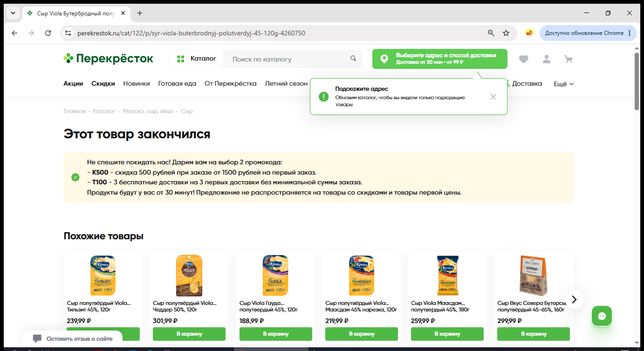This screenshot has height=351, width=644.
Task: Reload the page
Action: 48,33
